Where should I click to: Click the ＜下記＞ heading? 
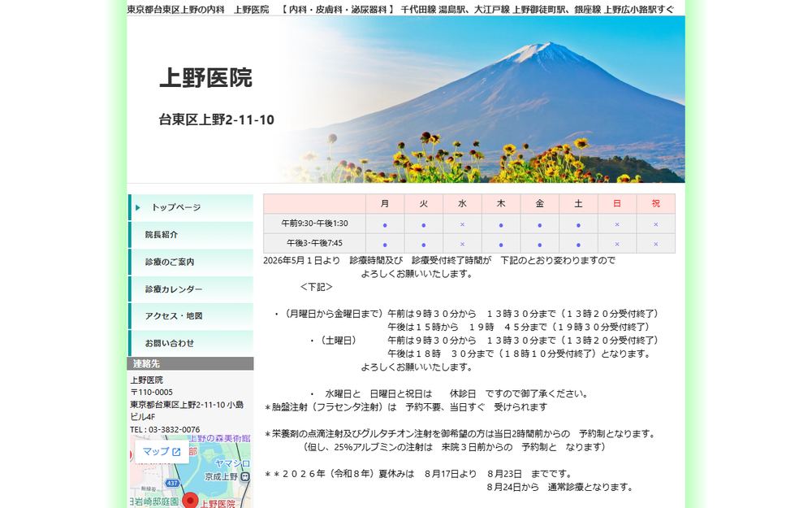click(x=316, y=287)
